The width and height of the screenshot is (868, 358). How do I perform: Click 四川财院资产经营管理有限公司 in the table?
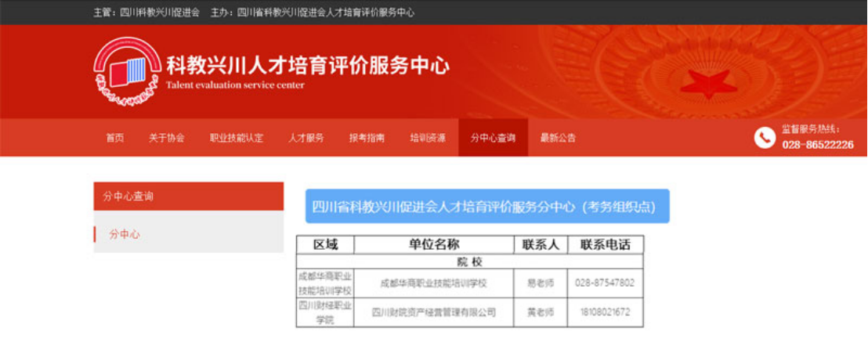(433, 312)
